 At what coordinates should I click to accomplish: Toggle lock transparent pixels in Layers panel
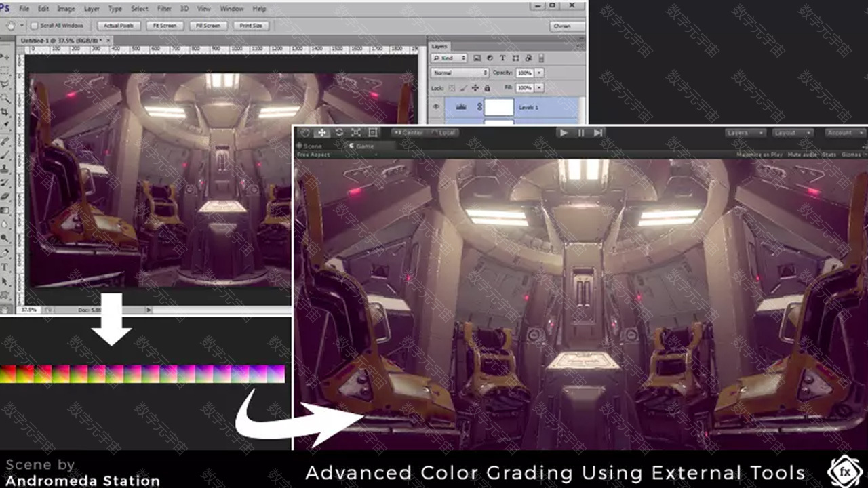(452, 88)
